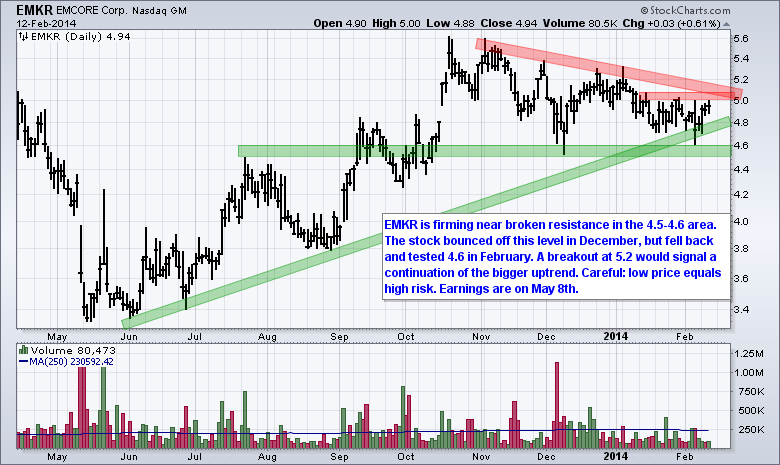Click the Close 4.94 value
The height and width of the screenshot is (465, 780).
508,23
